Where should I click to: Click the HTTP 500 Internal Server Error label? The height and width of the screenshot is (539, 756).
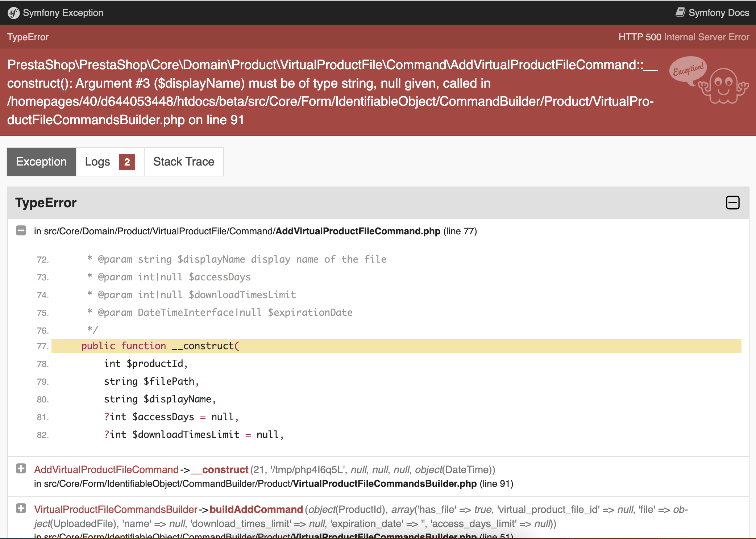[684, 37]
